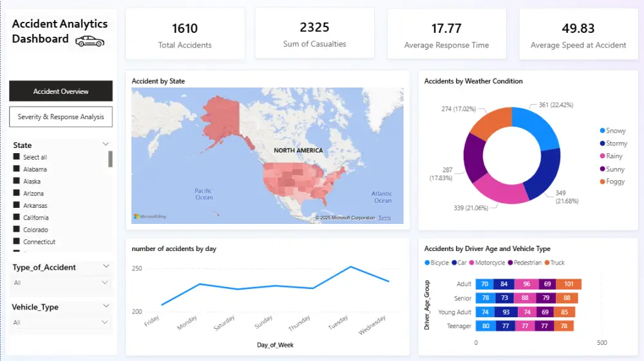644x361 pixels.
Task: Select the Sunny legend entry
Action: (x=612, y=169)
